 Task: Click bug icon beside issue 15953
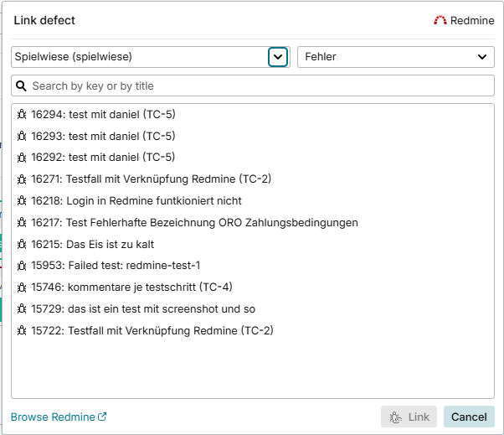tap(22, 266)
